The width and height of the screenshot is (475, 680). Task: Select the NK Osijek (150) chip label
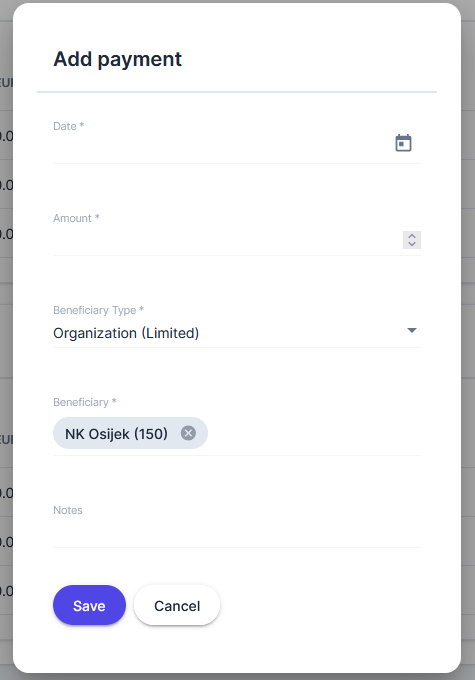tap(116, 434)
